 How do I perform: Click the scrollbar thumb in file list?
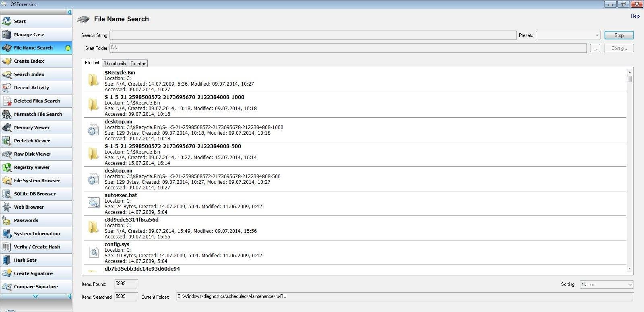(x=630, y=79)
